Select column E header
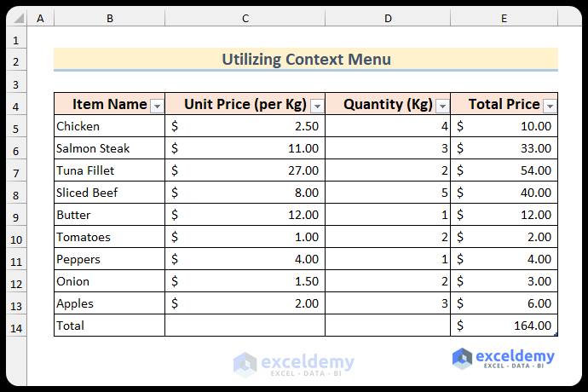The height and width of the screenshot is (392, 588). pyautogui.click(x=504, y=18)
